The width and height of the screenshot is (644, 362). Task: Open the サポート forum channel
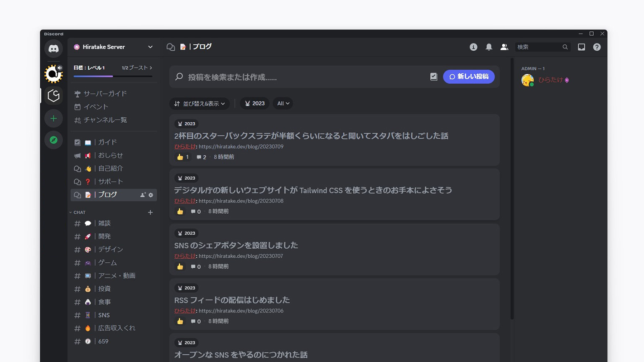tap(114, 182)
